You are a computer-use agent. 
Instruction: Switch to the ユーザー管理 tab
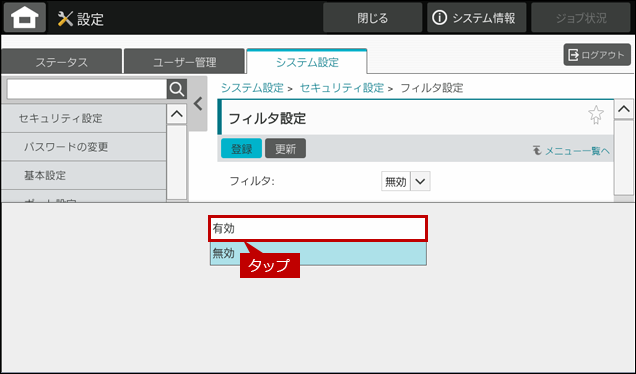185,62
